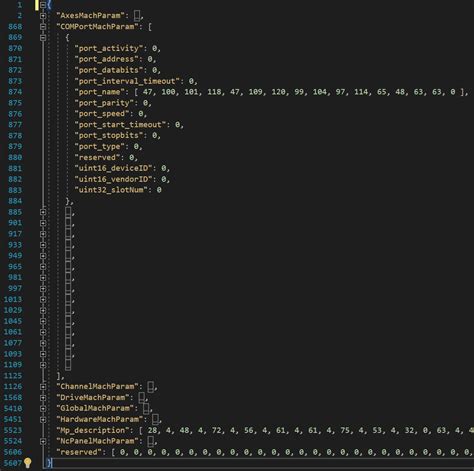Expand the HardwareMachParam node on line 5451

[43, 420]
